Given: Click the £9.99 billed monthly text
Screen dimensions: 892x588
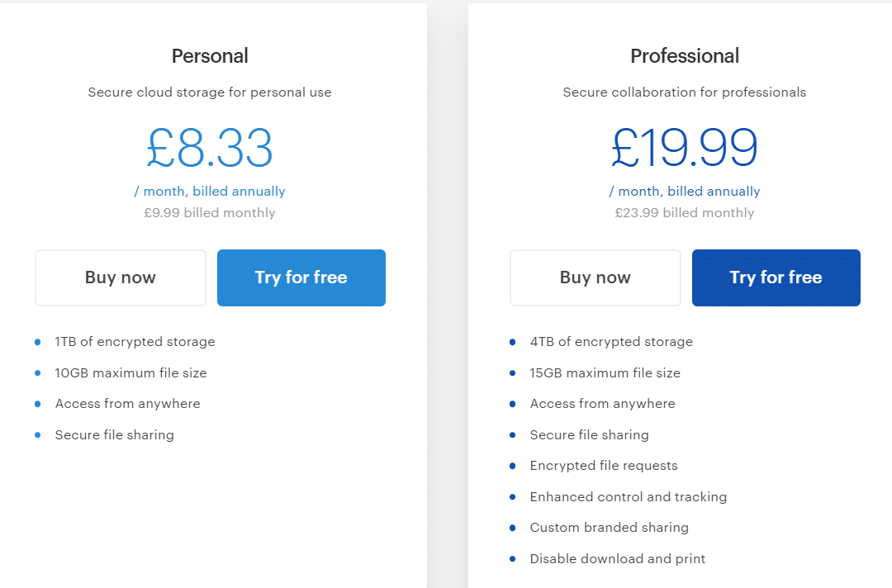Looking at the screenshot, I should (210, 213).
